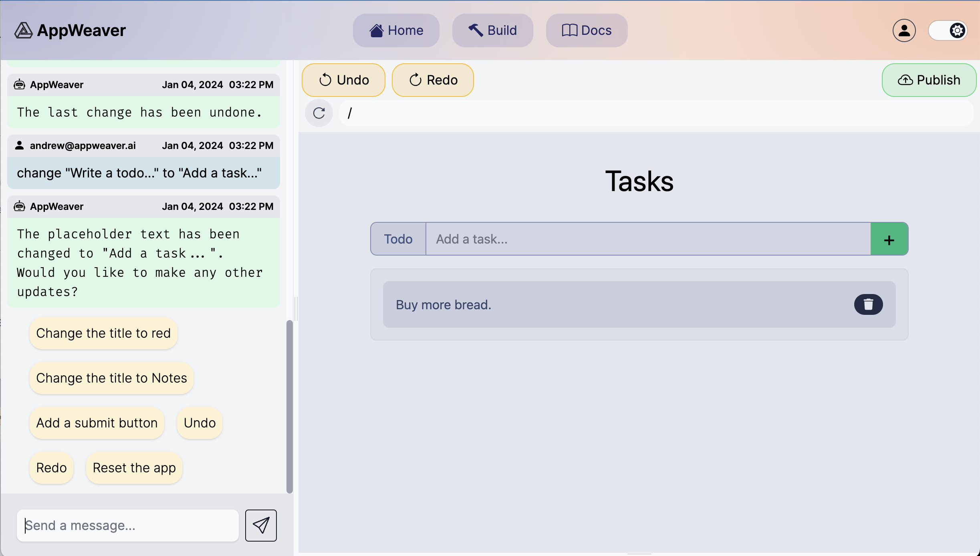Click the Undo toolbar button
This screenshot has height=556, width=980.
pos(343,80)
